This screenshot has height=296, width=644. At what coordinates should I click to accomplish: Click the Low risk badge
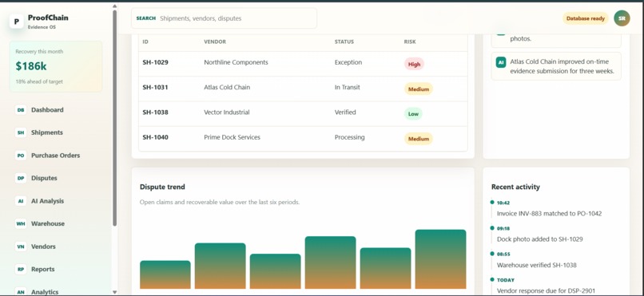tap(413, 114)
